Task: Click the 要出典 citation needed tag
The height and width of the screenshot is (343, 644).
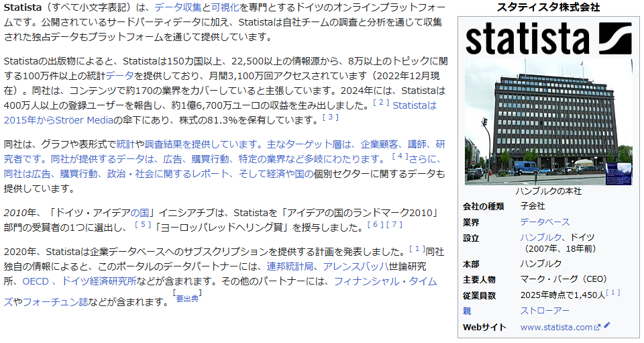Action: pos(187,299)
